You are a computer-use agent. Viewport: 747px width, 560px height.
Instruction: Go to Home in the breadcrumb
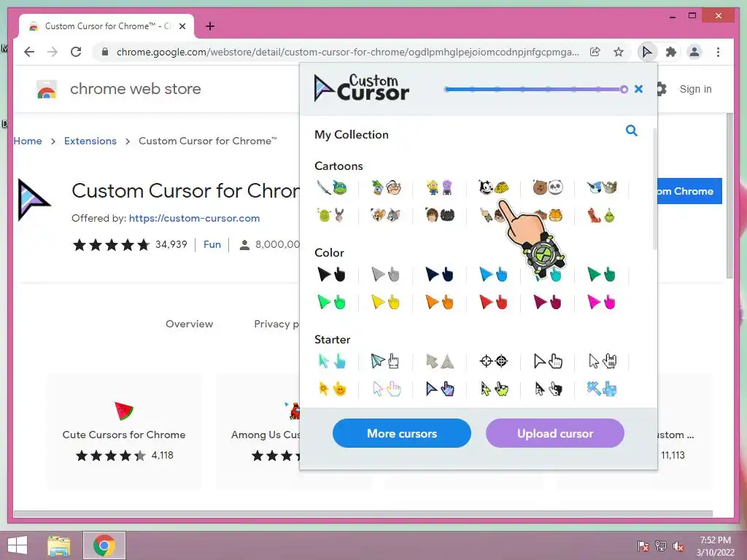coord(28,141)
